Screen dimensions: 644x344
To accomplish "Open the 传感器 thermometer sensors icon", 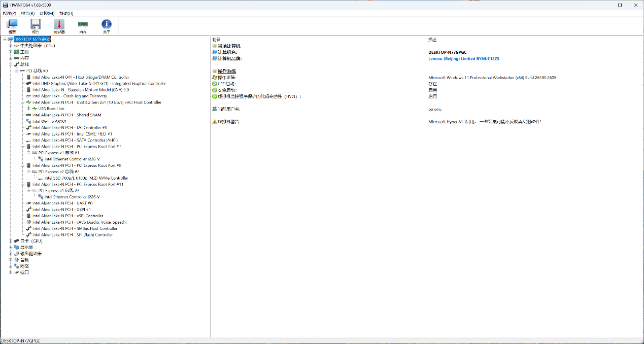I will (59, 26).
